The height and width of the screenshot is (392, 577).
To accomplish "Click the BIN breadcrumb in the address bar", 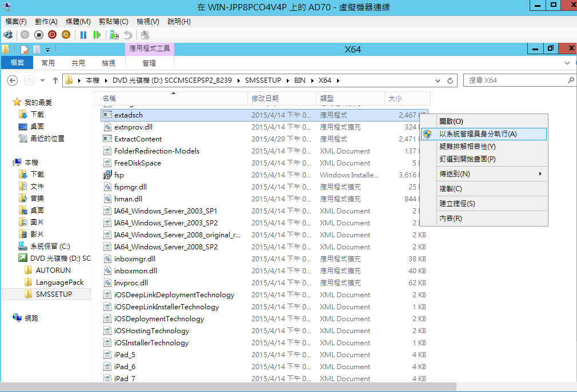I will [299, 80].
